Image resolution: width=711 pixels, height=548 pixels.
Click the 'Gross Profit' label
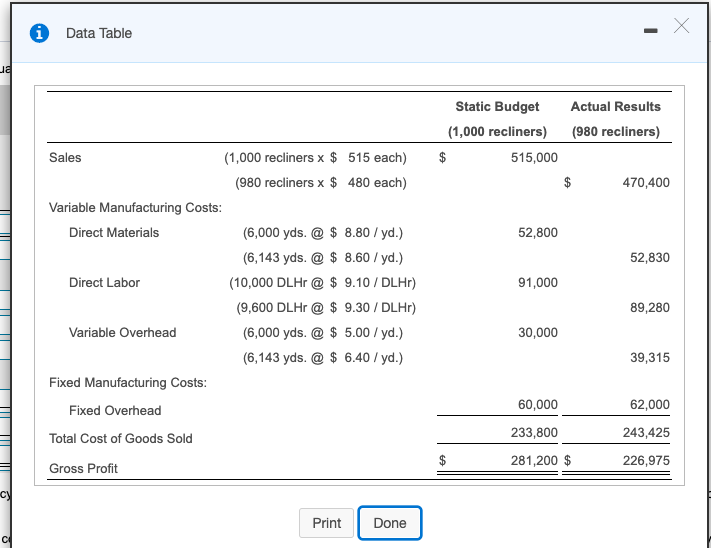pyautogui.click(x=83, y=469)
